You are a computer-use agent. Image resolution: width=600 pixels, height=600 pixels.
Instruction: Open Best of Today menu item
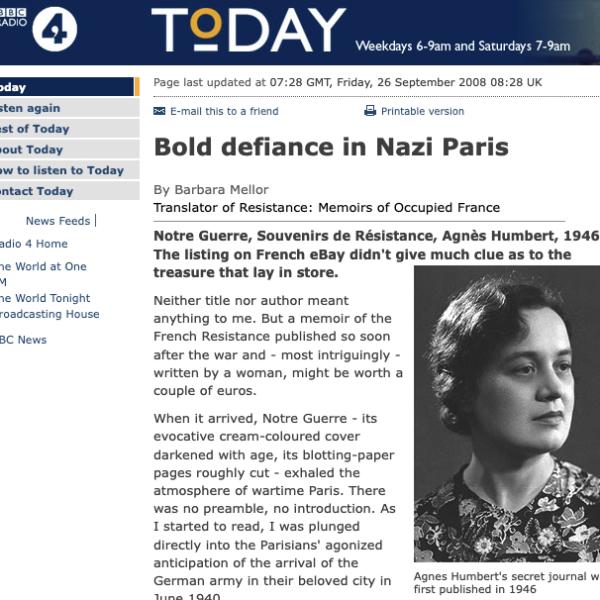(70, 129)
